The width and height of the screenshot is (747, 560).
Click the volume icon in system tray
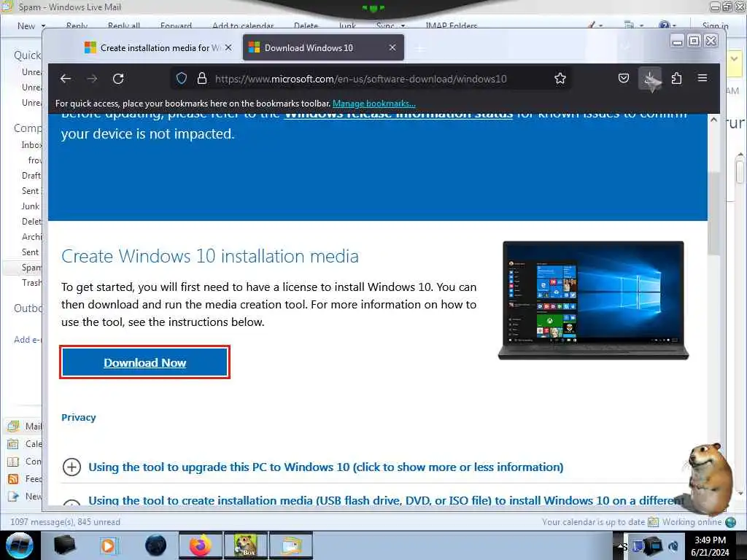pyautogui.click(x=673, y=546)
